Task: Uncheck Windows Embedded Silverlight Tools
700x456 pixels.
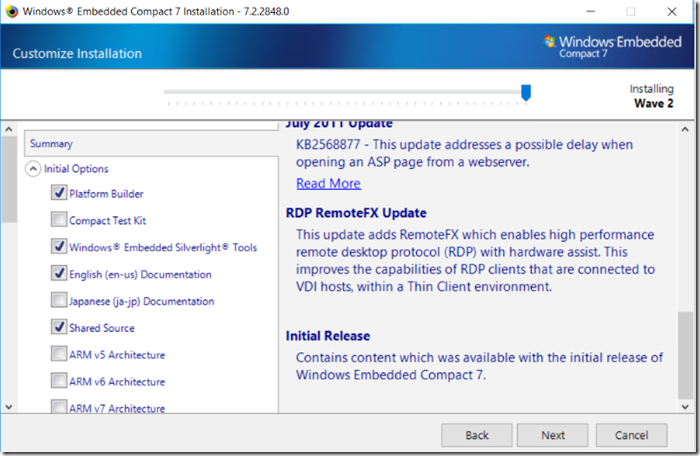Action: click(x=59, y=247)
